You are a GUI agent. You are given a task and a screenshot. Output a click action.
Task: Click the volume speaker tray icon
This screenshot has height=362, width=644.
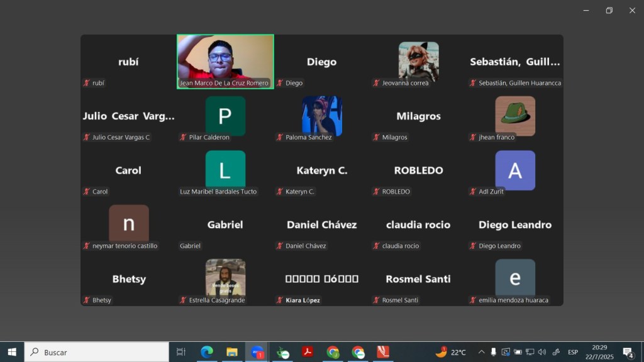pyautogui.click(x=542, y=353)
